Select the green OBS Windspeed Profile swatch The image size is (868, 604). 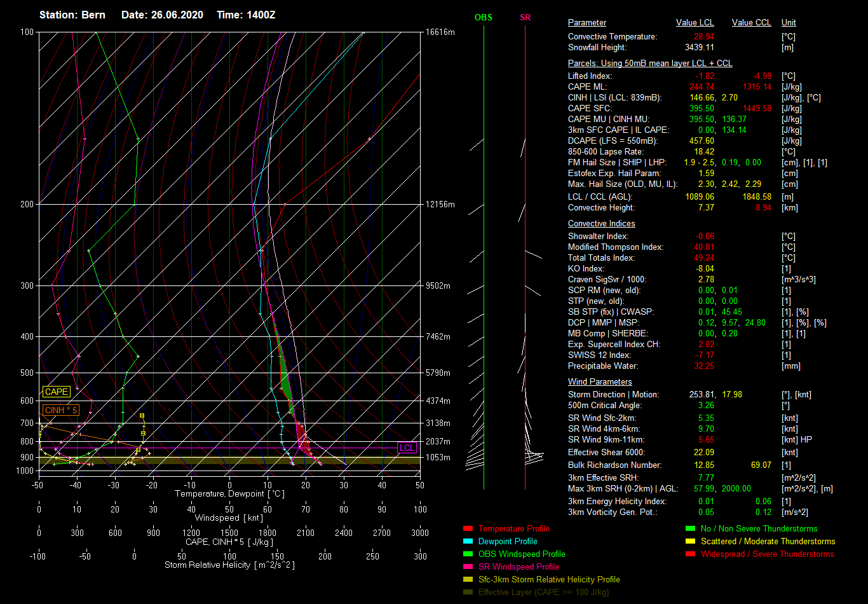(468, 554)
